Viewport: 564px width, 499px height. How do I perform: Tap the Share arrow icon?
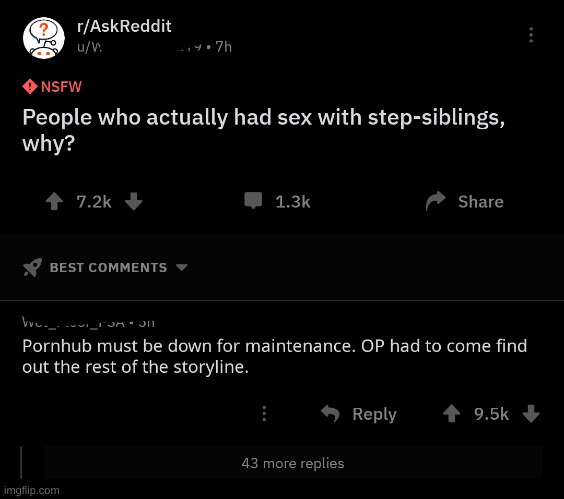tap(436, 201)
